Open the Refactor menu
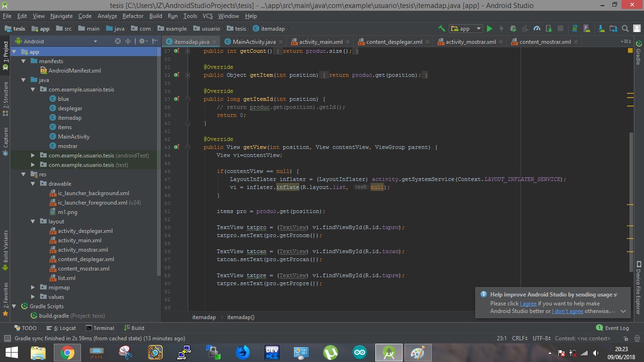Screen dimensions: 644x362 pos(132,16)
